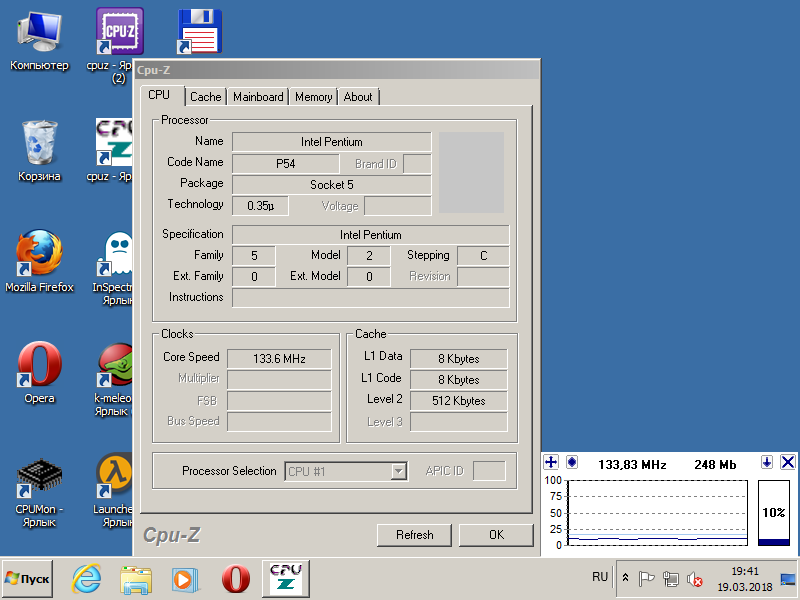Open the Mozilla Firefox desktop icon
The width and height of the screenshot is (800, 600).
click(x=39, y=255)
